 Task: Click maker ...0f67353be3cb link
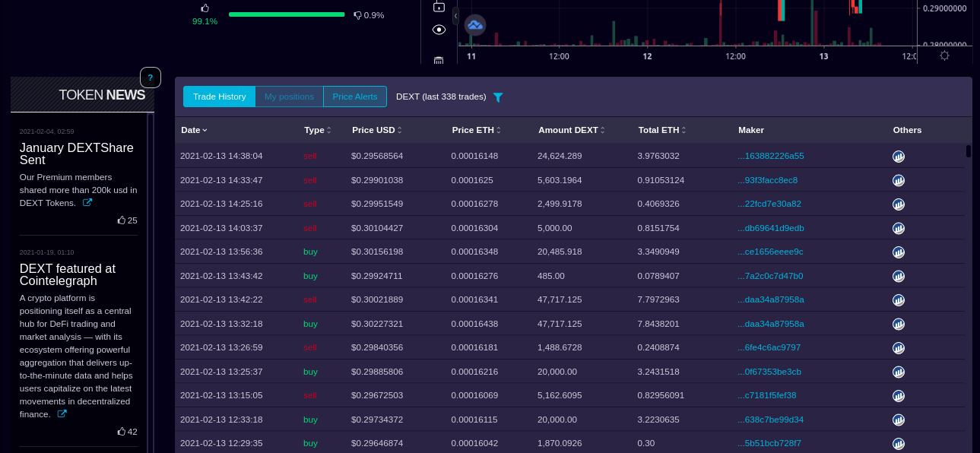click(x=769, y=372)
